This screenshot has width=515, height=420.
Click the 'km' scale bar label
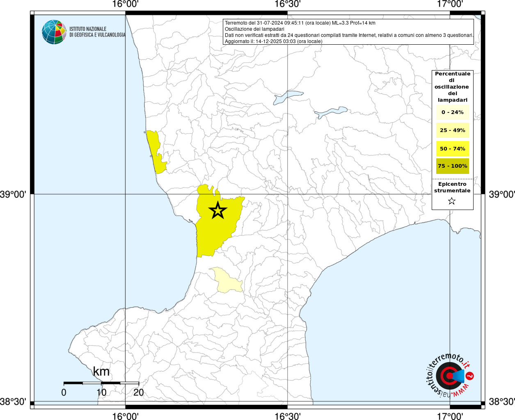101,372
